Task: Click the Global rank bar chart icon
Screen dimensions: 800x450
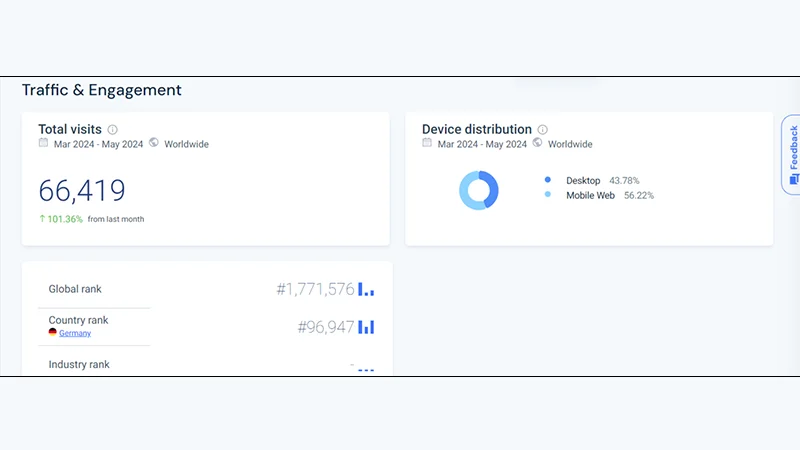Action: coord(366,289)
